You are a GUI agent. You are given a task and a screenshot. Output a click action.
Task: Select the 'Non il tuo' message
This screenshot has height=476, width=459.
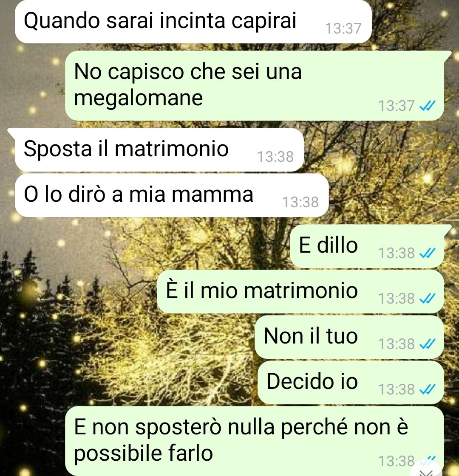coord(349,337)
